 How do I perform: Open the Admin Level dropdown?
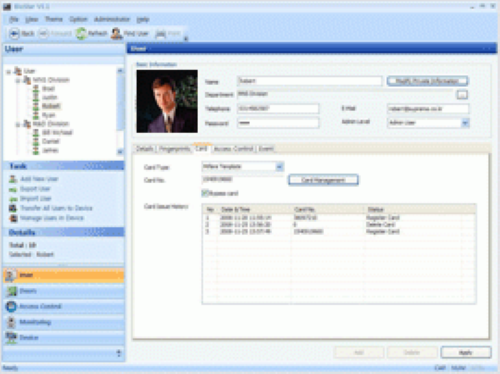(x=465, y=123)
